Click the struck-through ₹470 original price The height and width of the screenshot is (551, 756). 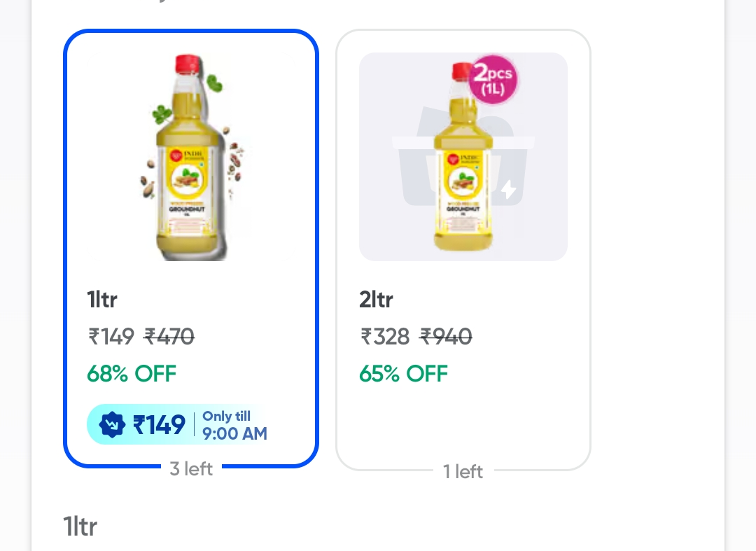click(x=169, y=337)
